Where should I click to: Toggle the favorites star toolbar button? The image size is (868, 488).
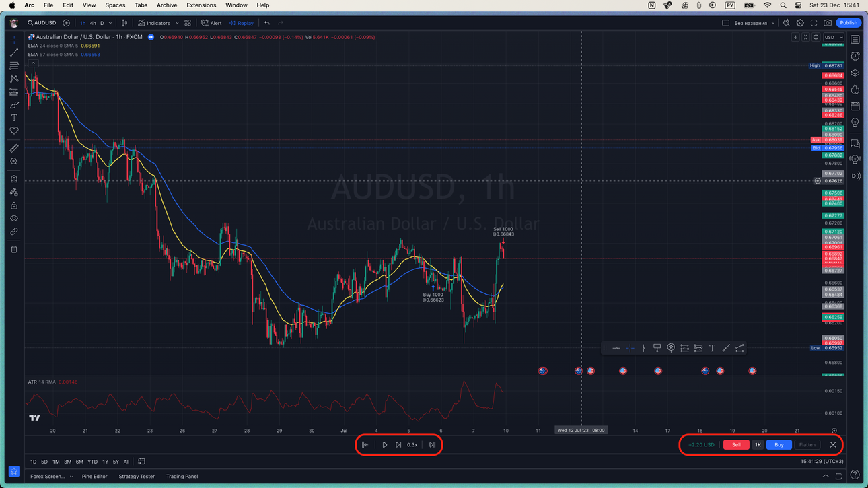tap(13, 471)
